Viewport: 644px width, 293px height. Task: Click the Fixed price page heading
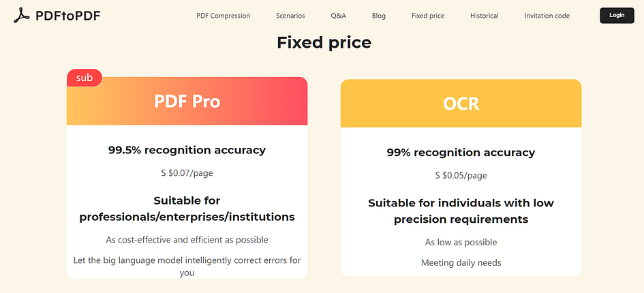coord(324,42)
